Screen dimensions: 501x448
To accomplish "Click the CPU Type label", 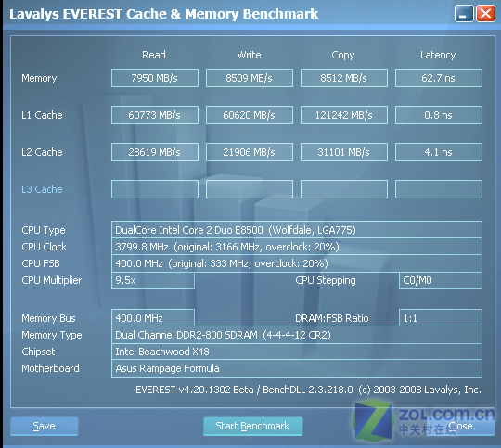I will (44, 230).
